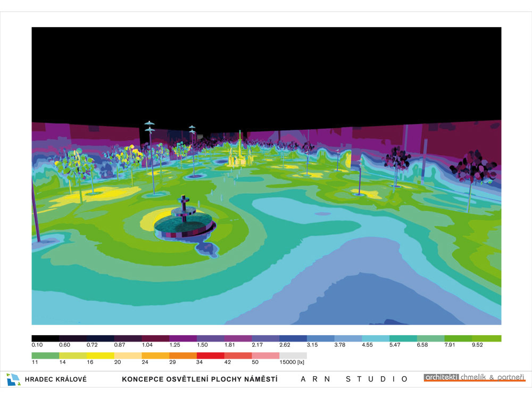This screenshot has width=532, height=399.
Task: Select the 16 lux yellow swatch
Action: [x=101, y=355]
